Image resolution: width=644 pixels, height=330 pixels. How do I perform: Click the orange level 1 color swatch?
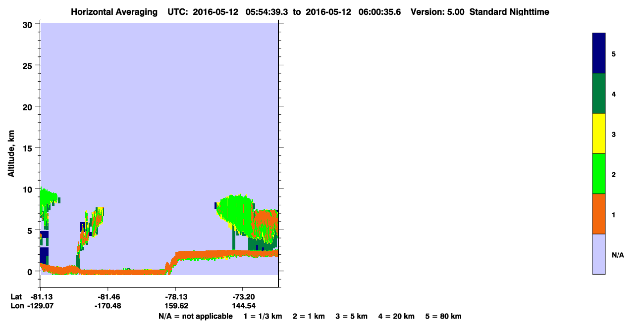click(x=599, y=214)
